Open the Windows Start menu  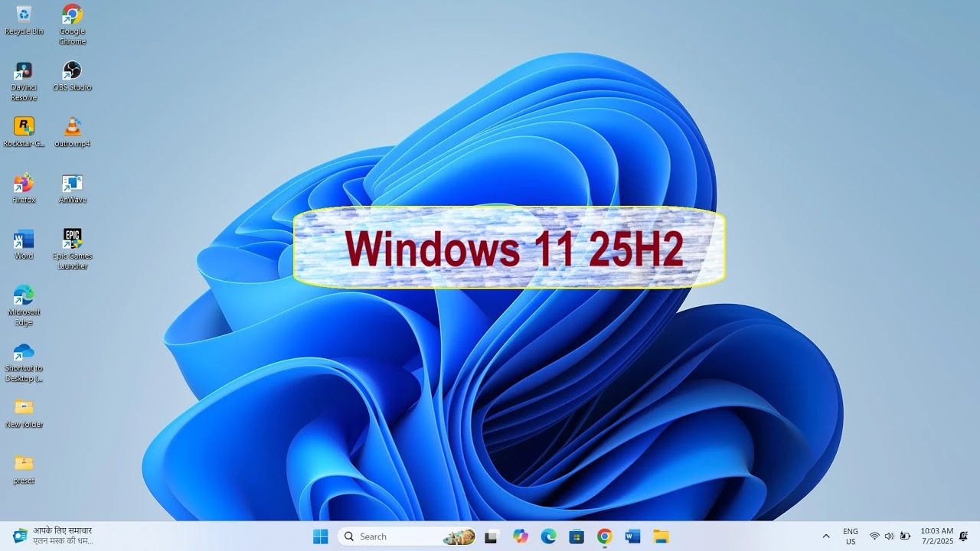tap(320, 536)
